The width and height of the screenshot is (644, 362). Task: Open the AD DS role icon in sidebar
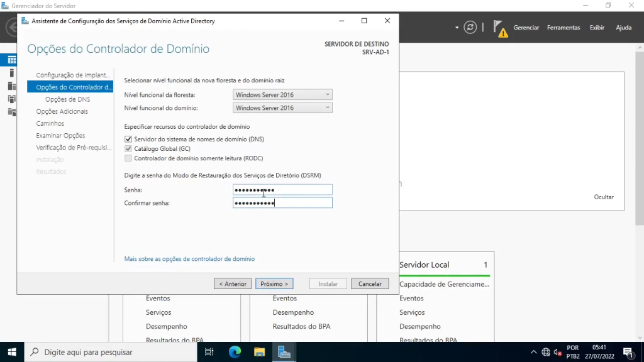pyautogui.click(x=12, y=99)
